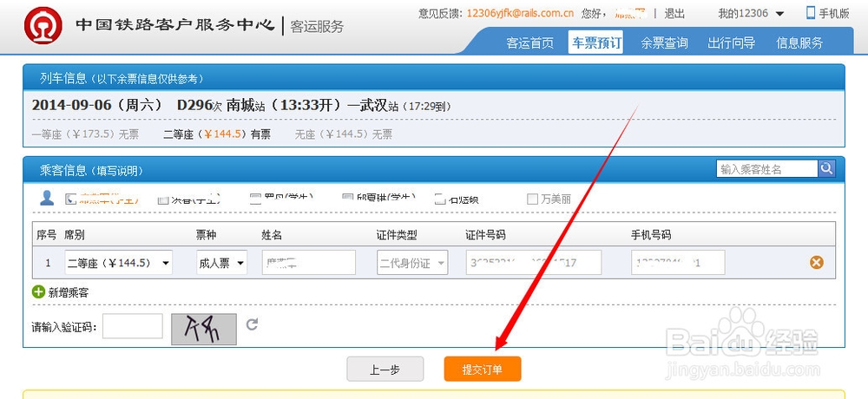Click the 无座 (¥144.5) 无票 text
This screenshot has width=868, height=399.
(x=344, y=134)
